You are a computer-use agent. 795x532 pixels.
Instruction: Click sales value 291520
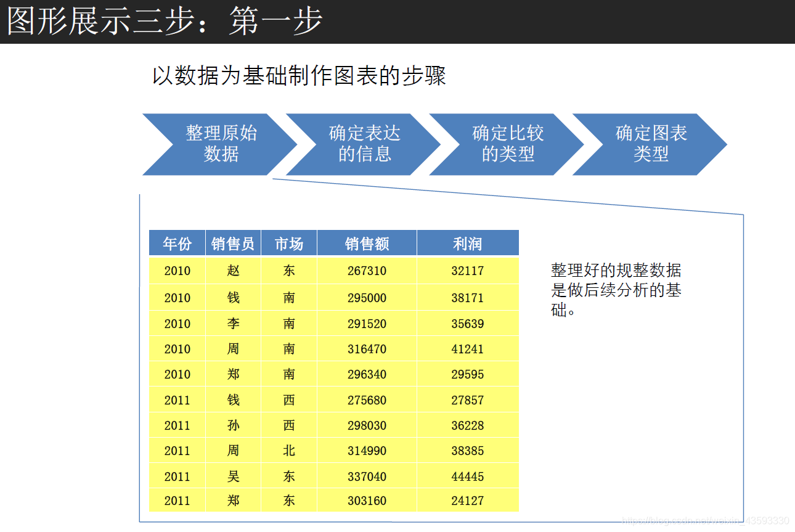(x=367, y=324)
